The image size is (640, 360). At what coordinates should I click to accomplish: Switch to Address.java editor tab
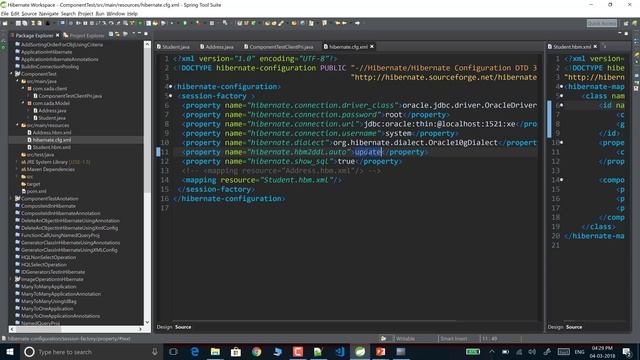point(217,47)
